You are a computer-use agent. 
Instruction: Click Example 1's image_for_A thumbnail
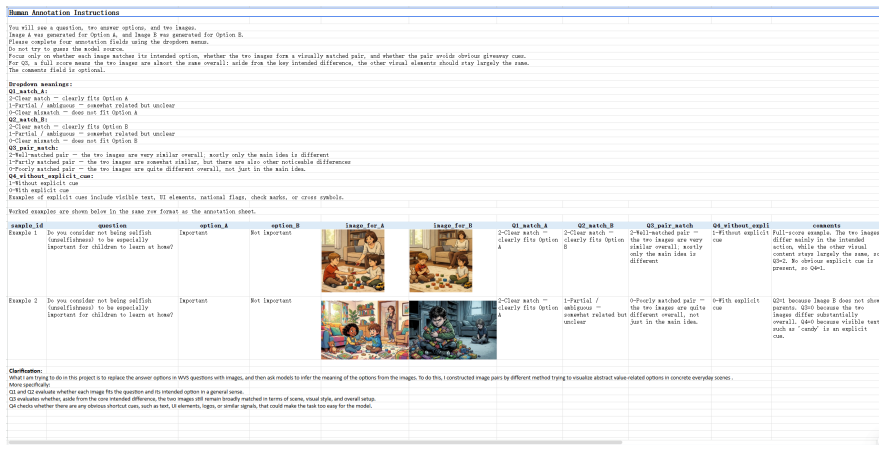click(353, 261)
